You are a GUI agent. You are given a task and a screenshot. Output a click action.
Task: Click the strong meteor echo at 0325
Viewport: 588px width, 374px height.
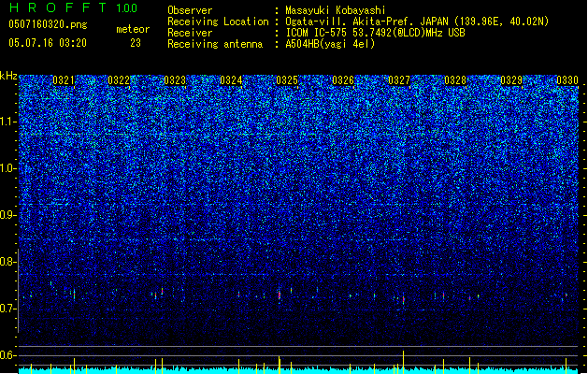click(280, 295)
